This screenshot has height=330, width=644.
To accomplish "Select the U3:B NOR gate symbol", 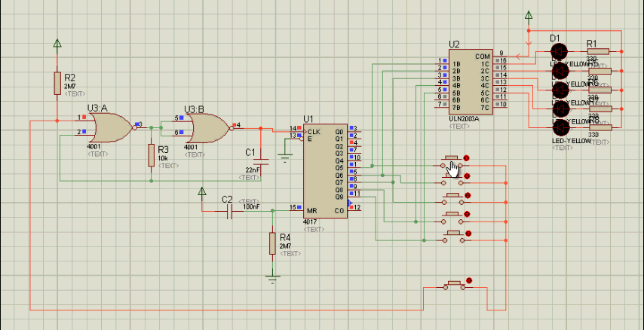I will (207, 127).
